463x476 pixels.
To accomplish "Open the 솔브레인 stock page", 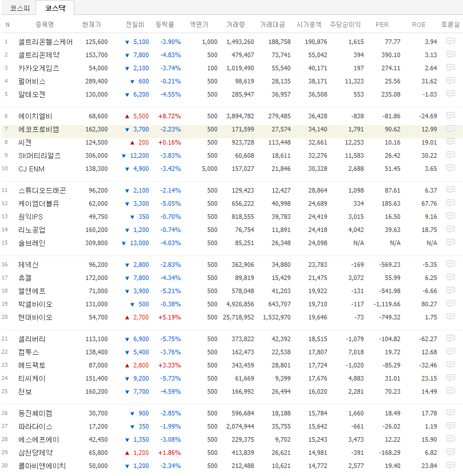I will pos(32,243).
